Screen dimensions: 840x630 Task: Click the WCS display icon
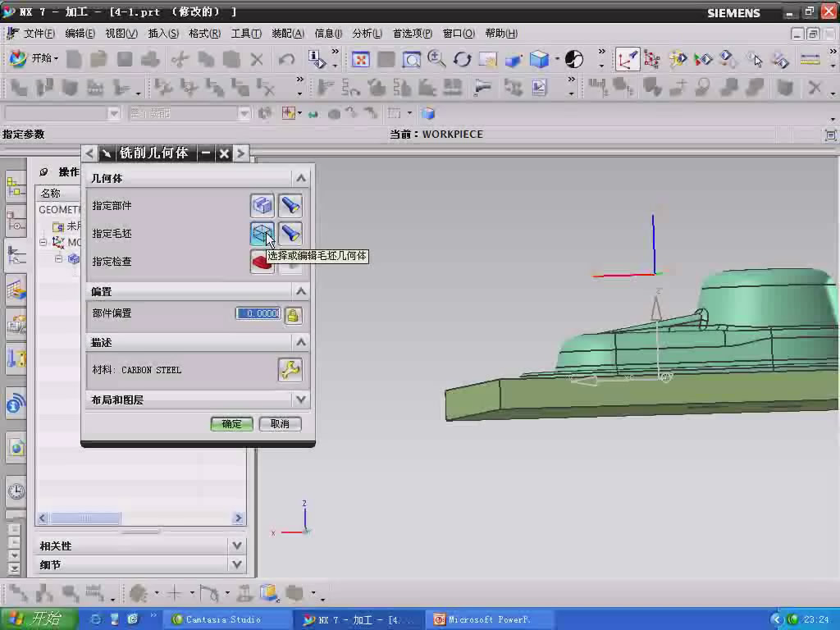click(627, 59)
